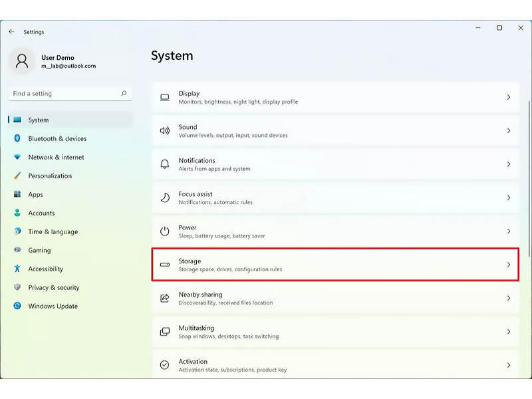Viewport: 532px width, 399px height.
Task: Click the Personalization paintbrush icon
Action: tap(17, 176)
